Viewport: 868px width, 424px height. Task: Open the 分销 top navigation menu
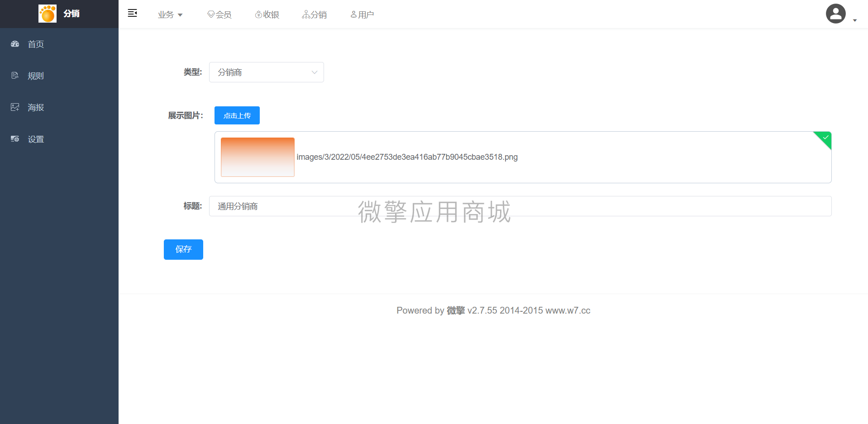[315, 14]
